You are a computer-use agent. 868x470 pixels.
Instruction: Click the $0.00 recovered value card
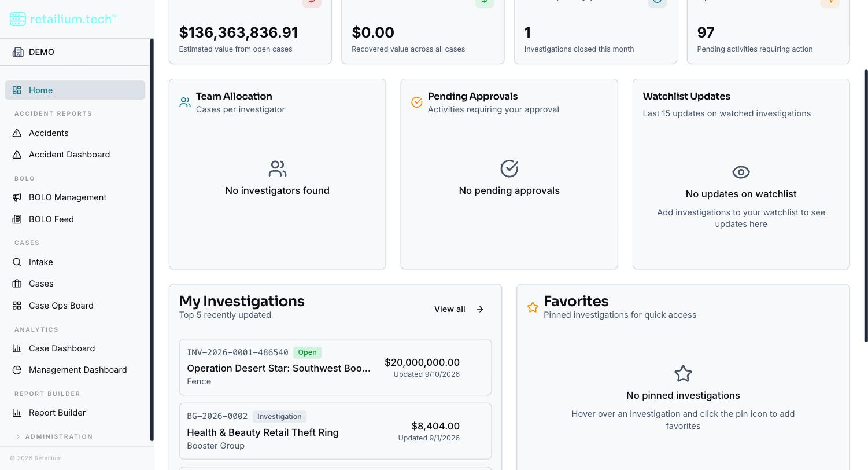click(423, 32)
